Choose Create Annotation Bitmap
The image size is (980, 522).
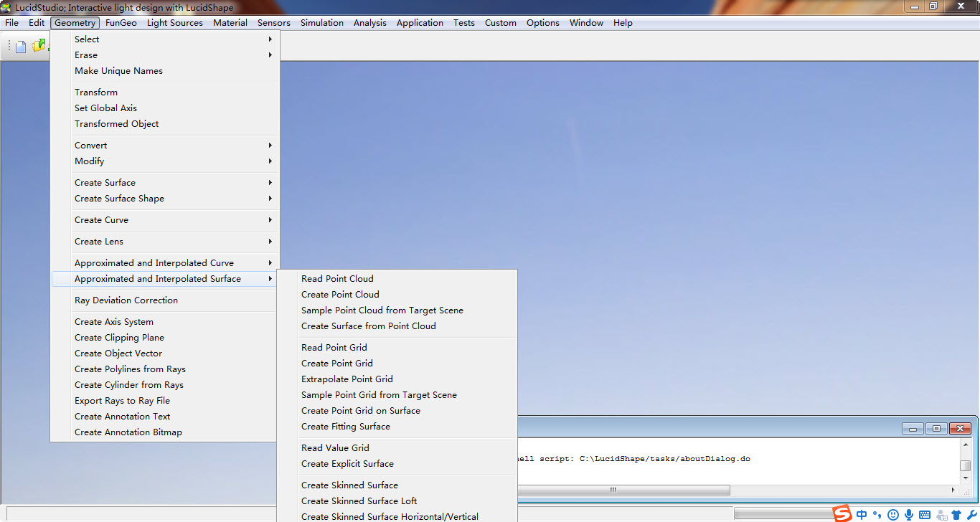(x=164, y=432)
